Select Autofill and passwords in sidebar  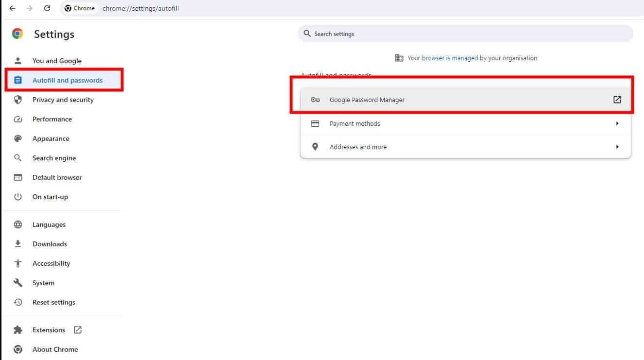(x=68, y=80)
